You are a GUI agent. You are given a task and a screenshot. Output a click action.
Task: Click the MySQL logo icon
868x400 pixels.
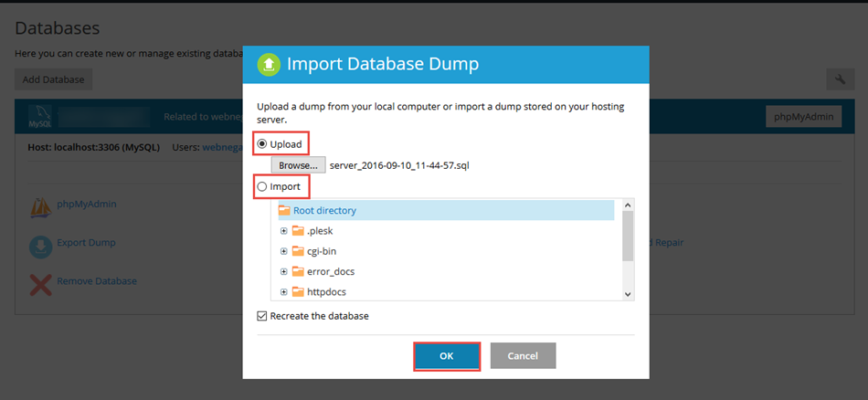pyautogui.click(x=40, y=118)
